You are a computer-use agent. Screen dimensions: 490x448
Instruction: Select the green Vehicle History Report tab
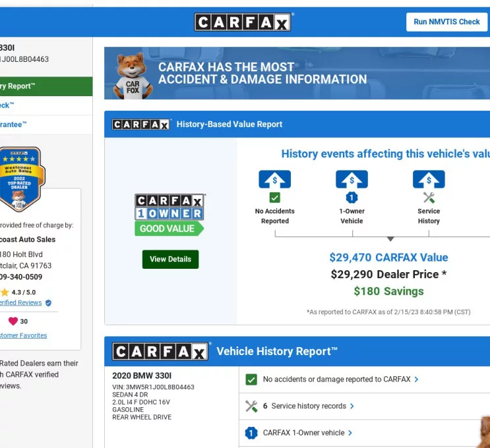[40, 86]
